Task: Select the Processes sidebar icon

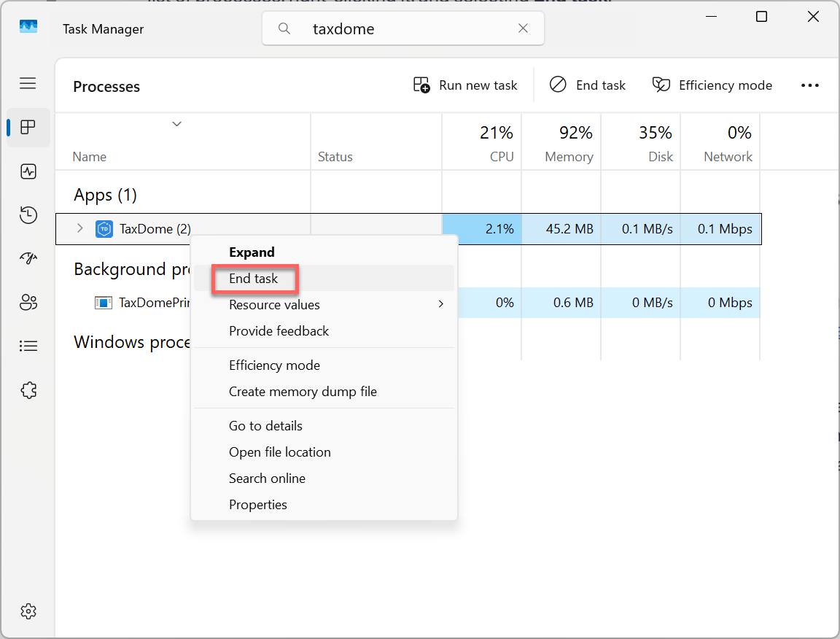Action: tap(28, 127)
